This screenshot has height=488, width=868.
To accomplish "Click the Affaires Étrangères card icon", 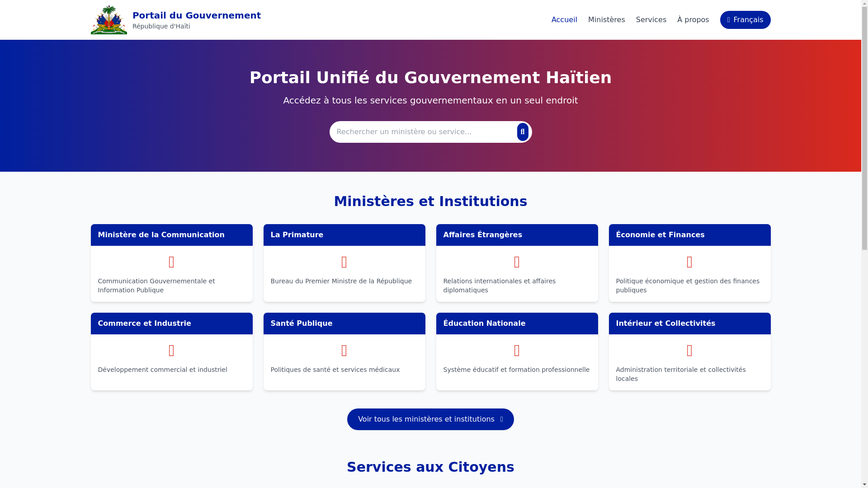I will pyautogui.click(x=517, y=262).
